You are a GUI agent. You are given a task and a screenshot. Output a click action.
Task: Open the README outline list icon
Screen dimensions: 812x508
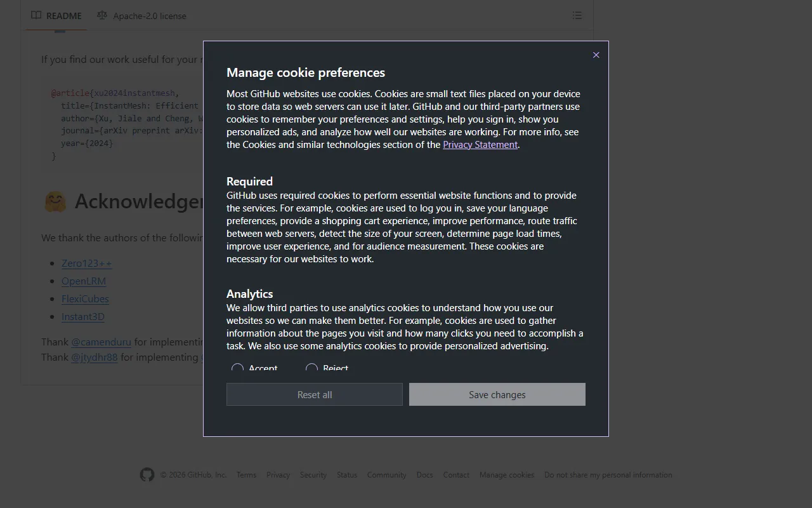(577, 15)
